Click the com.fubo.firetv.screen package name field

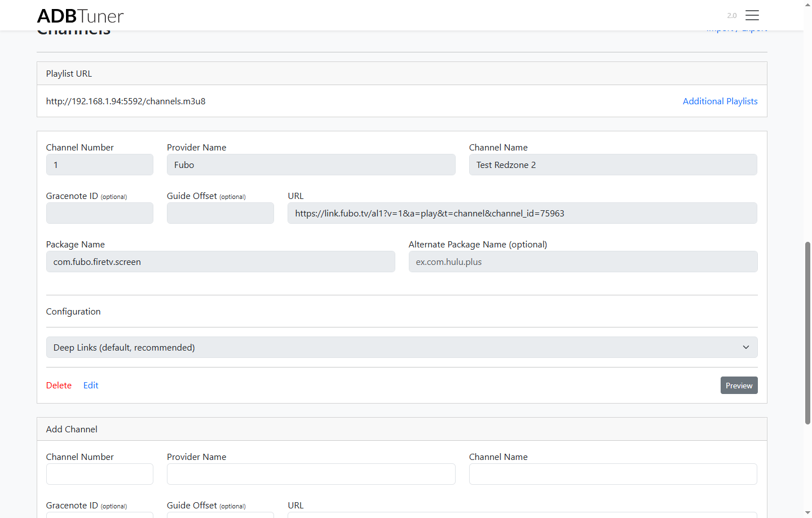220,262
